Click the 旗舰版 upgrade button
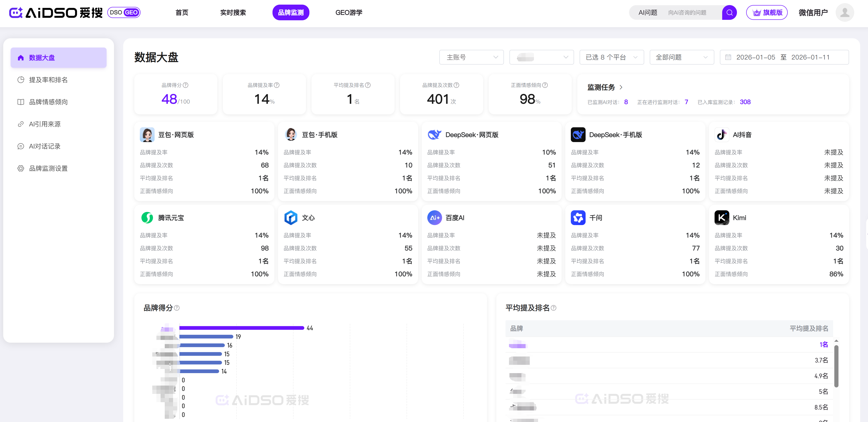This screenshot has height=422, width=868. point(766,13)
